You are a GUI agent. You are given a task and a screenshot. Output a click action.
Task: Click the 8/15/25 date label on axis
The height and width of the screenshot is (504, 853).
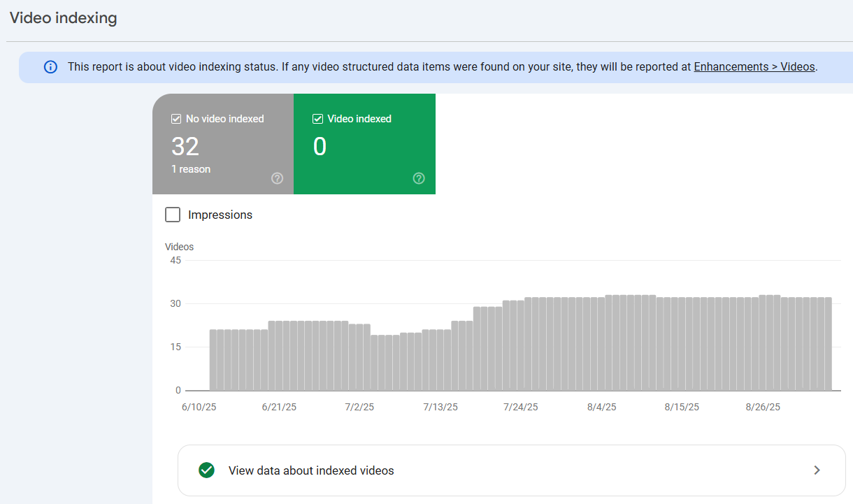click(x=681, y=408)
